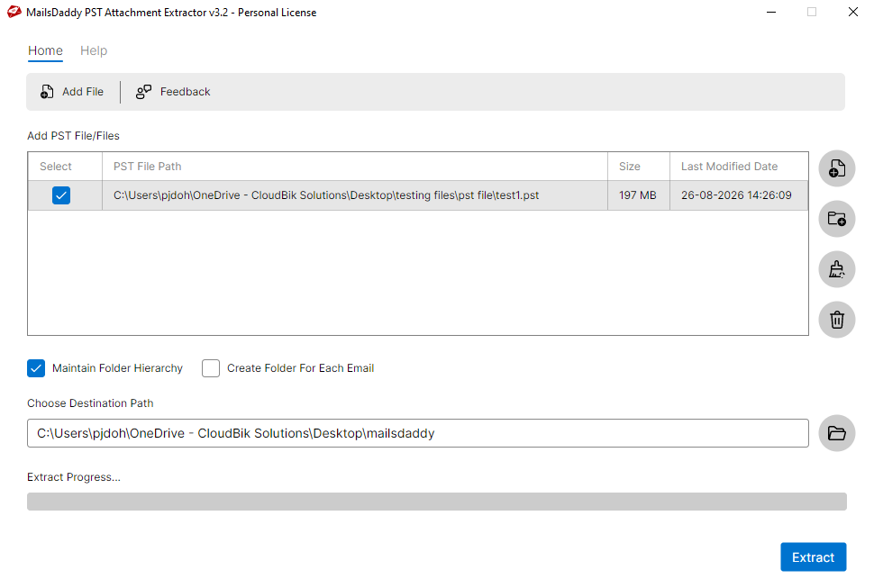The height and width of the screenshot is (588, 874).
Task: Click the Select column header
Action: (x=65, y=167)
